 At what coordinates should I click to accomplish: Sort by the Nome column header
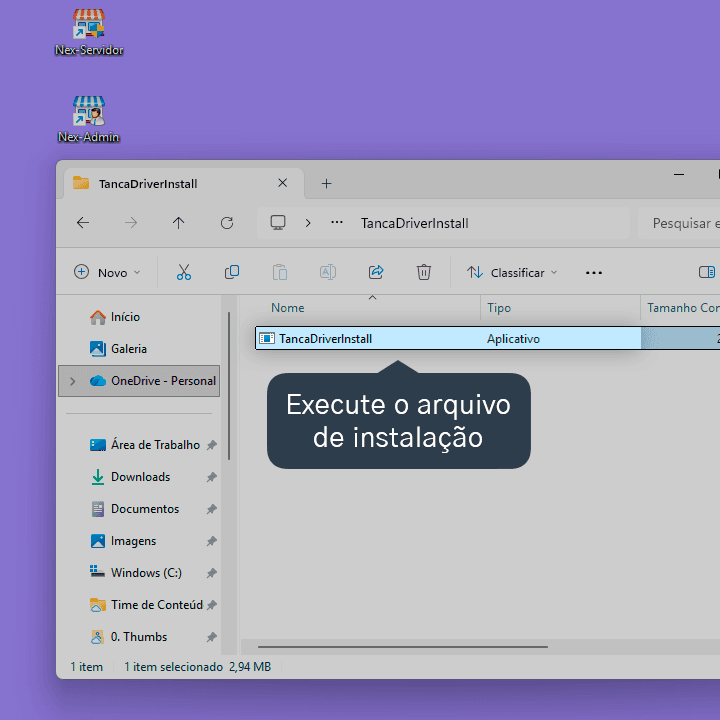click(x=287, y=308)
